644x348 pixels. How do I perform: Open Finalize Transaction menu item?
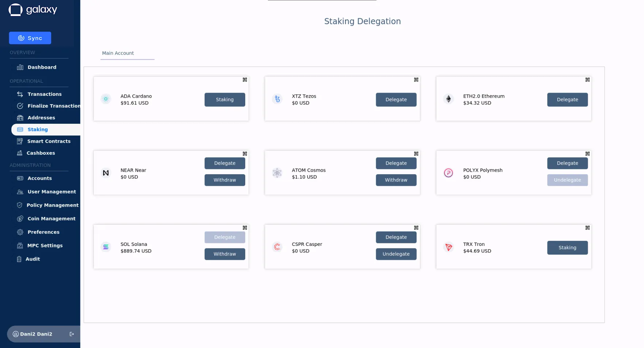49,106
